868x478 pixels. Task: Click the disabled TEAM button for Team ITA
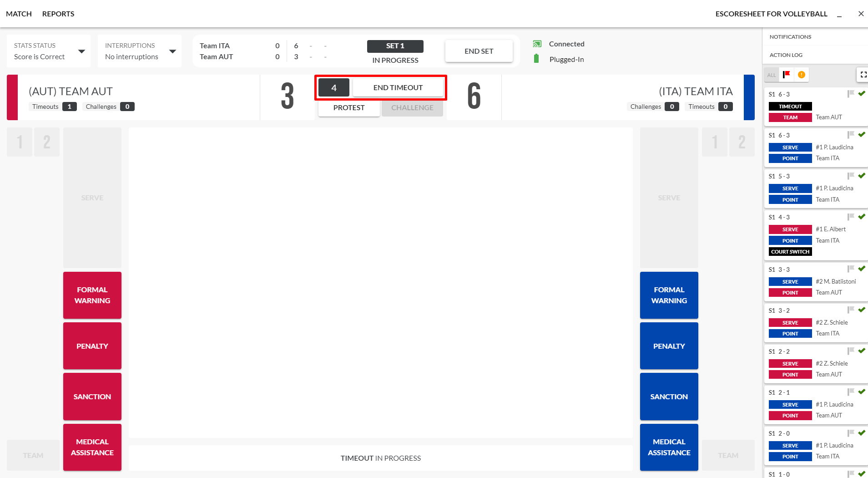pyautogui.click(x=728, y=455)
